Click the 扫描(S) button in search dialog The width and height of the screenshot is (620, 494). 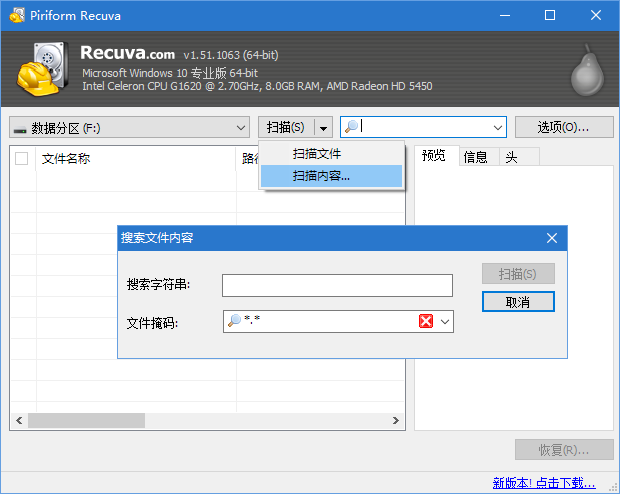(518, 274)
